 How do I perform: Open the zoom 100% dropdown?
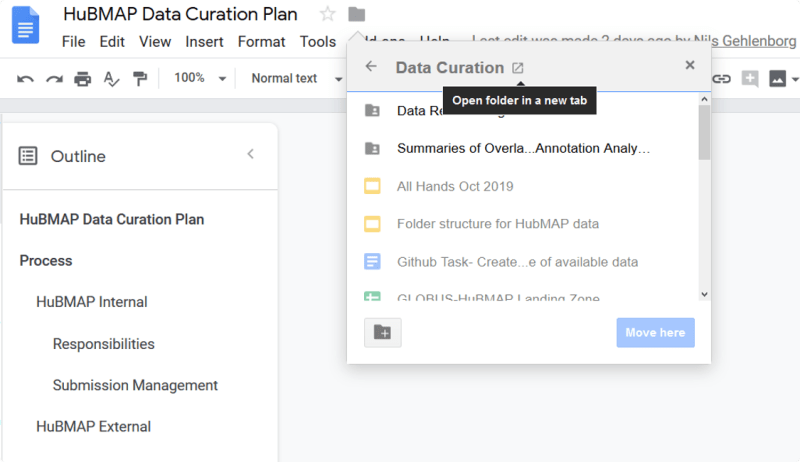click(200, 78)
